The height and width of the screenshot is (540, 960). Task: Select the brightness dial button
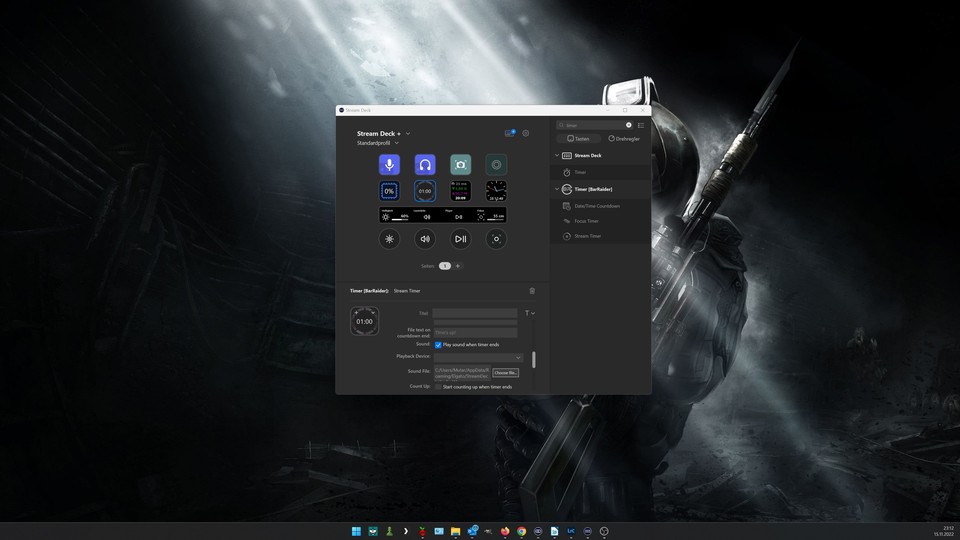point(390,239)
